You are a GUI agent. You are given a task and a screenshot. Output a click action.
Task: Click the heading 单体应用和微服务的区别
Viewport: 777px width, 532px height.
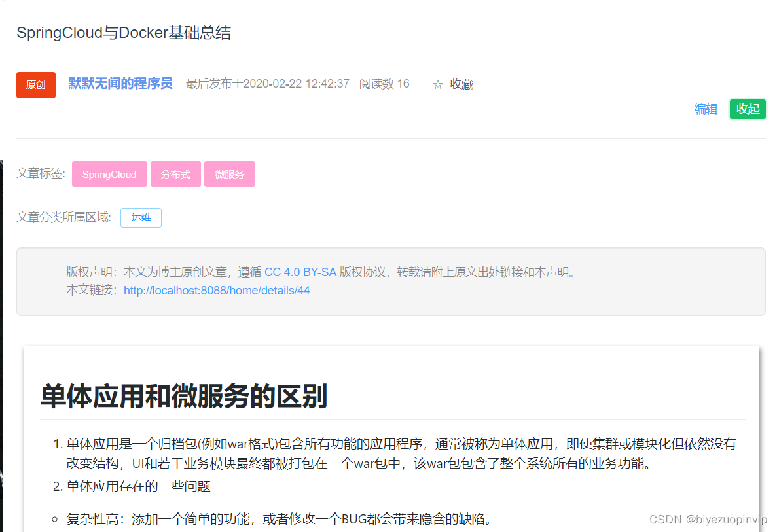point(184,397)
